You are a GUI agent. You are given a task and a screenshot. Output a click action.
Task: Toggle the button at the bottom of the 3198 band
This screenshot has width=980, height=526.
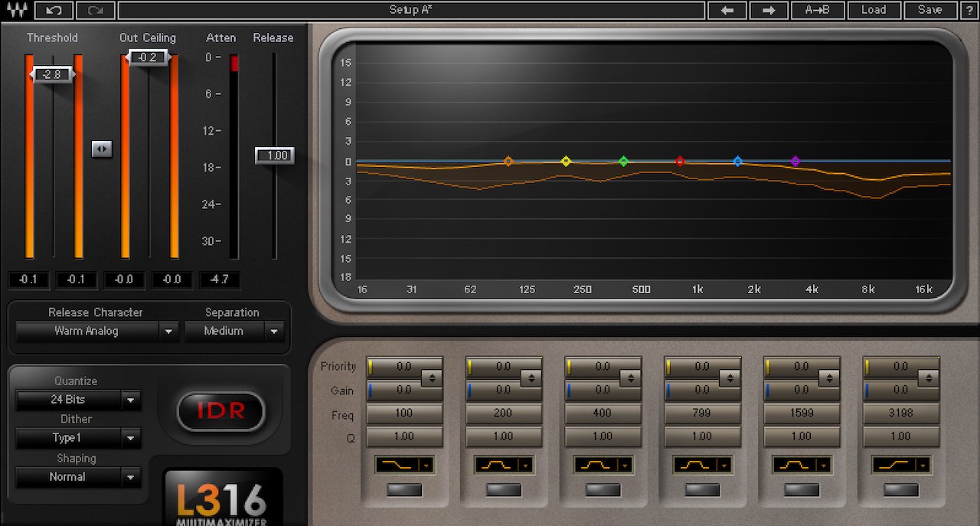tap(902, 490)
